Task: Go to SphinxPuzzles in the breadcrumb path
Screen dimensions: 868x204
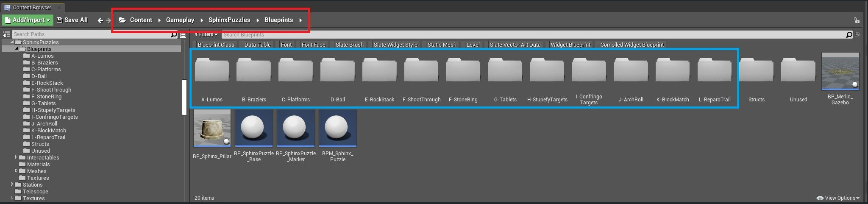Action: click(x=229, y=20)
